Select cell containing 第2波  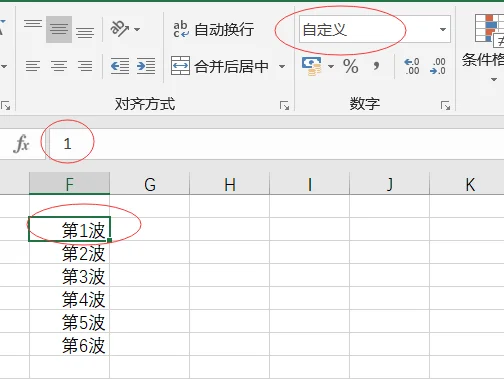coord(69,252)
